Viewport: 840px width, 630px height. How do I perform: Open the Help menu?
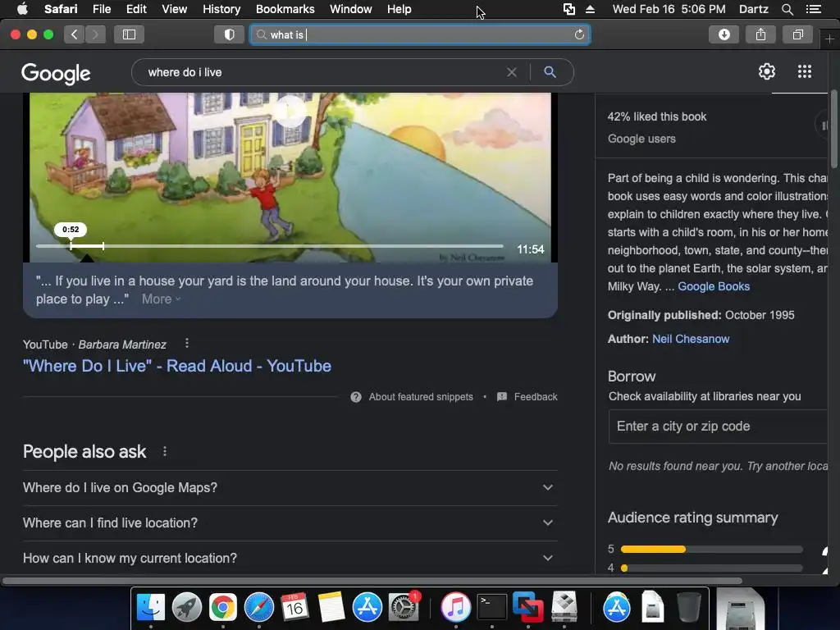click(x=399, y=9)
